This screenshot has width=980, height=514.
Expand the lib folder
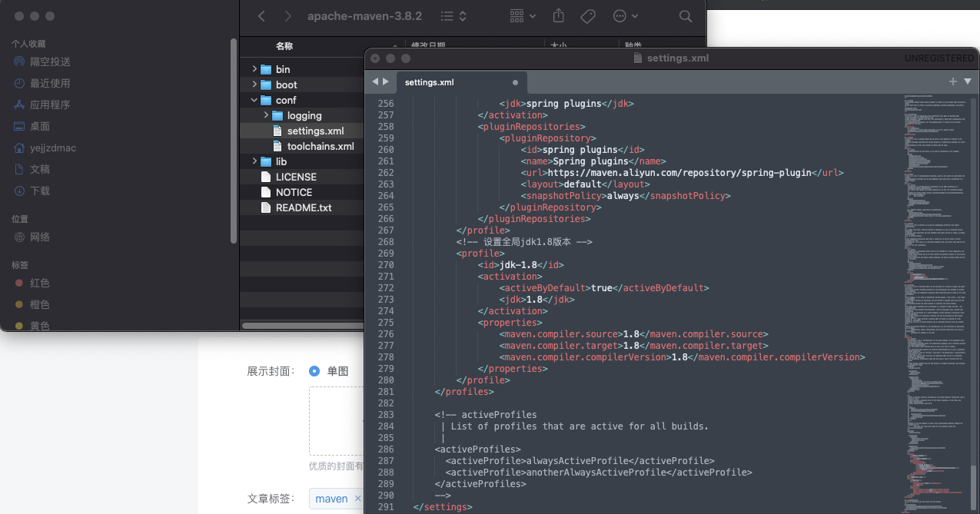[254, 161]
